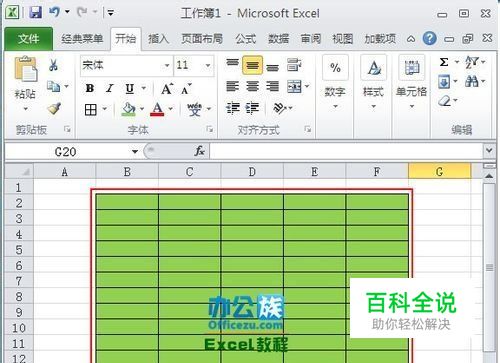
Task: Click the Font Color red A icon
Action: tap(157, 109)
